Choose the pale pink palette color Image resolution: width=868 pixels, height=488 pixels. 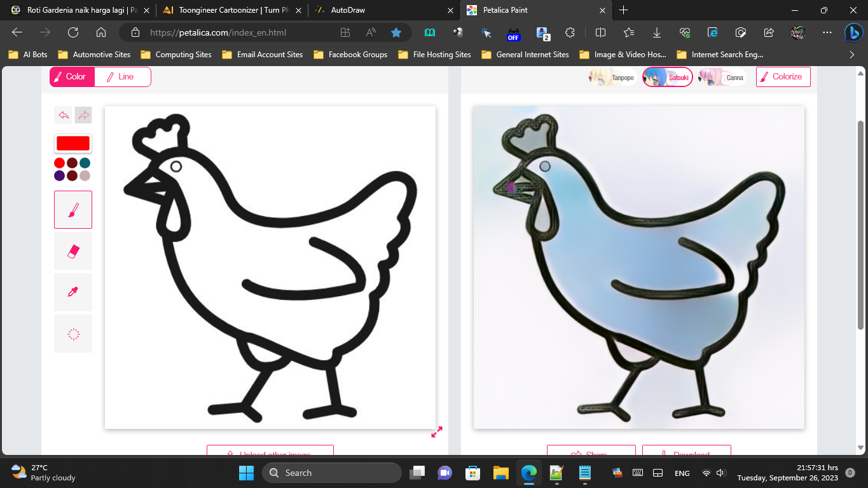coord(85,175)
